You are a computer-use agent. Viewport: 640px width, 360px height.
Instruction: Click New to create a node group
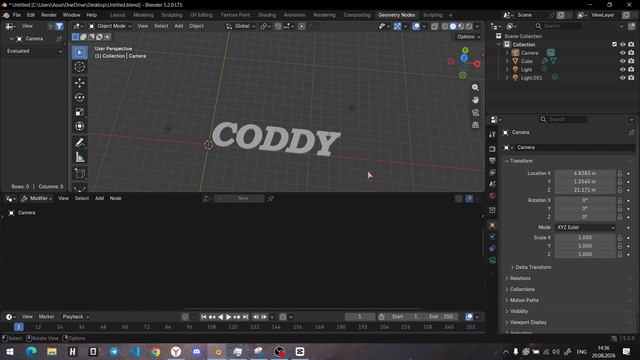pyautogui.click(x=240, y=198)
